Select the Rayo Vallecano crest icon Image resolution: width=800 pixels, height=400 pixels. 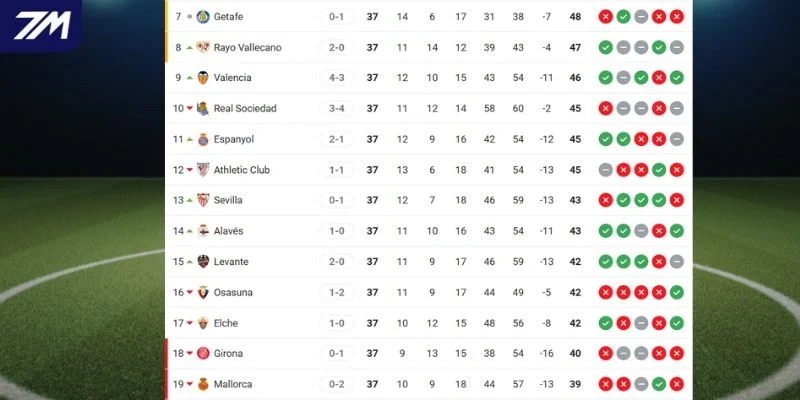point(203,47)
